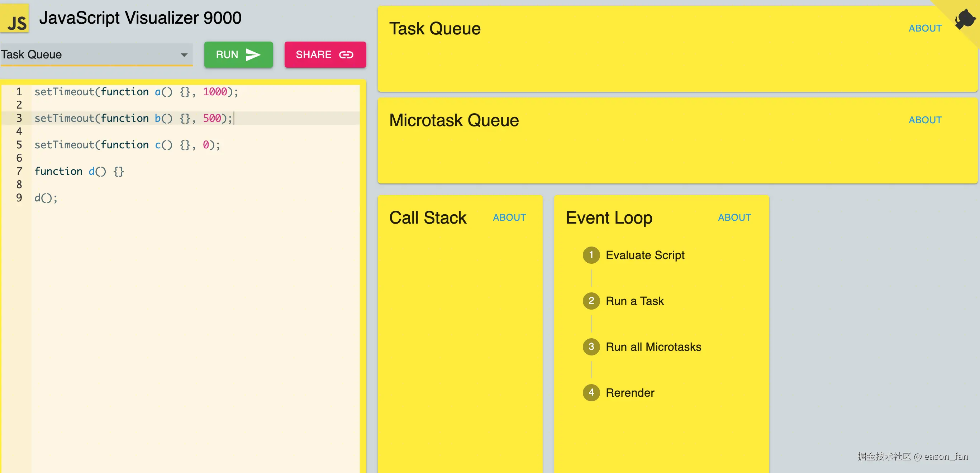
Task: Open ABOUT for the Event Loop panel
Action: pos(734,218)
